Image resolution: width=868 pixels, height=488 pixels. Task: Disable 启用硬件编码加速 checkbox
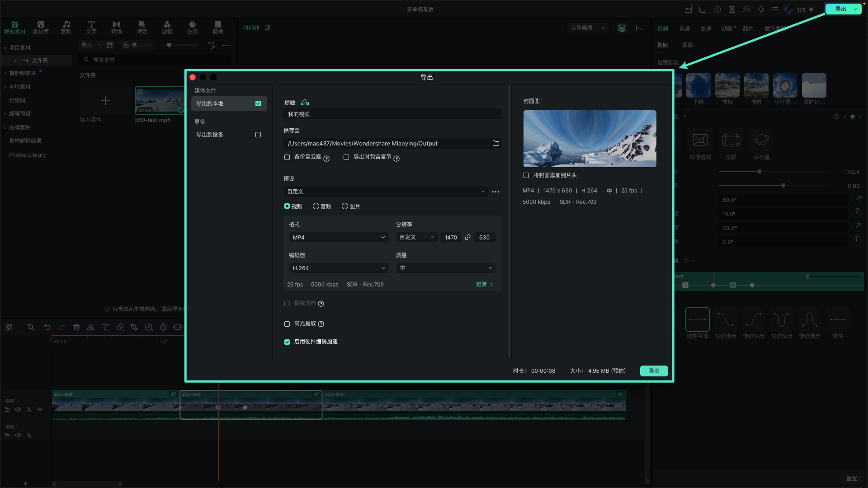click(x=287, y=342)
